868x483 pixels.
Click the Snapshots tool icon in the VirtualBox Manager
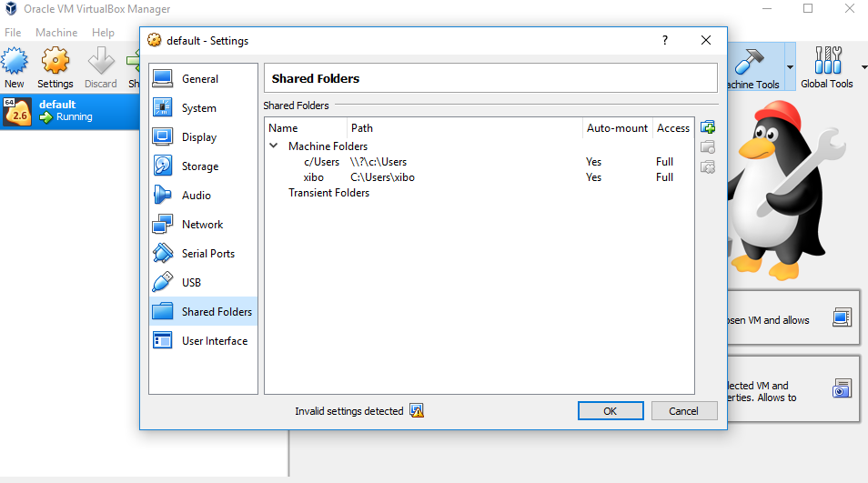pyautogui.click(x=842, y=389)
